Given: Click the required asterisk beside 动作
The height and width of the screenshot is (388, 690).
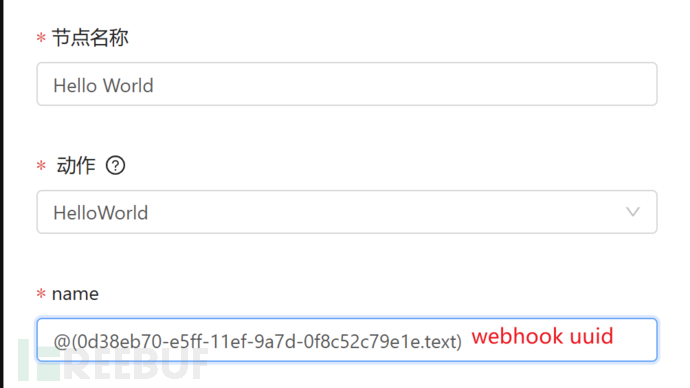Looking at the screenshot, I should (41, 166).
